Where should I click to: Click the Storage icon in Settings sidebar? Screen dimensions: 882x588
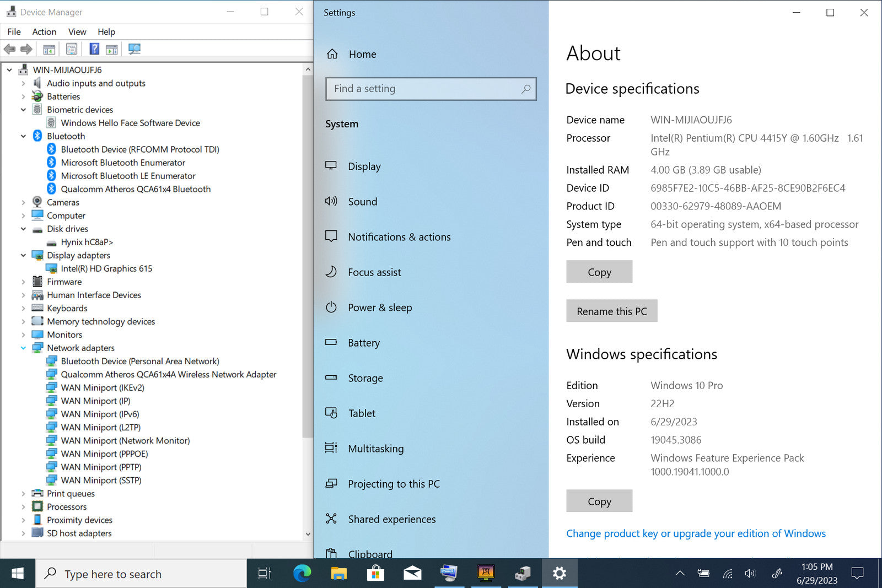tap(331, 377)
